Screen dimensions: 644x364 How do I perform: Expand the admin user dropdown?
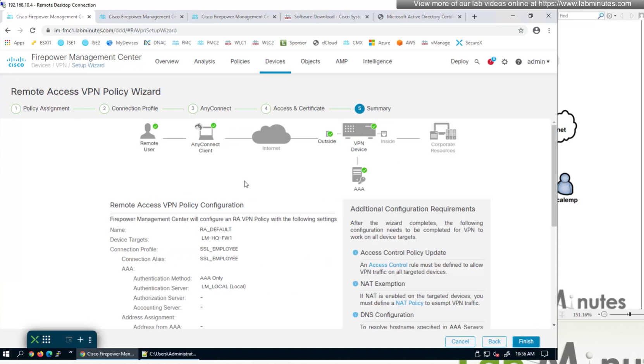pos(538,62)
